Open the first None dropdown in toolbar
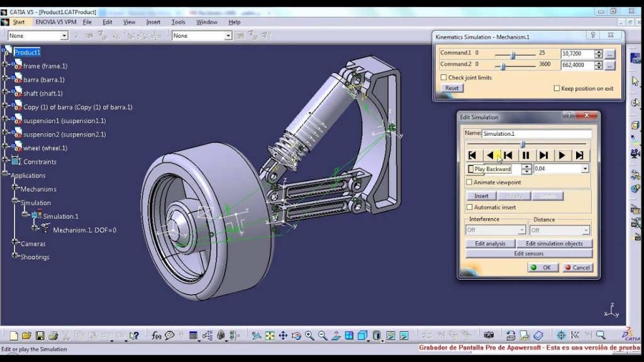 click(x=64, y=36)
